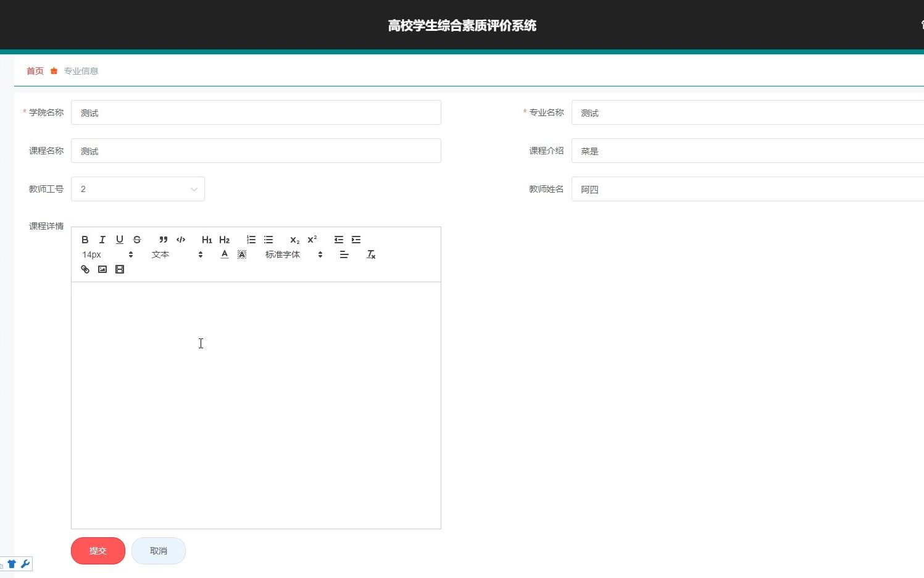Image resolution: width=924 pixels, height=578 pixels.
Task: Expand the 教师工号 dropdown
Action: click(138, 189)
